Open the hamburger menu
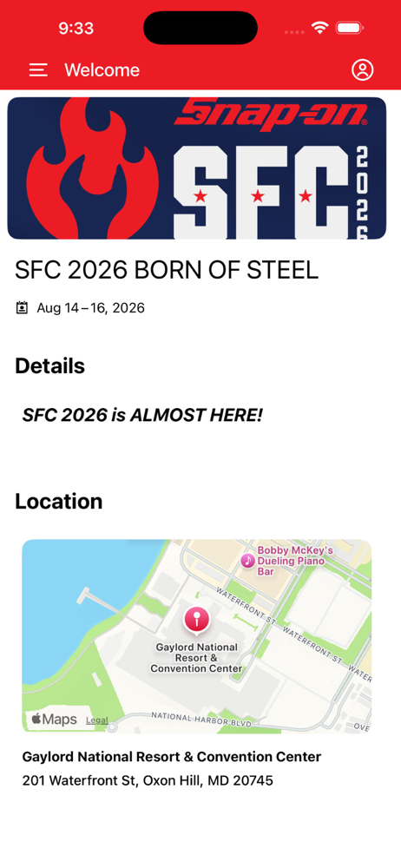 click(38, 69)
